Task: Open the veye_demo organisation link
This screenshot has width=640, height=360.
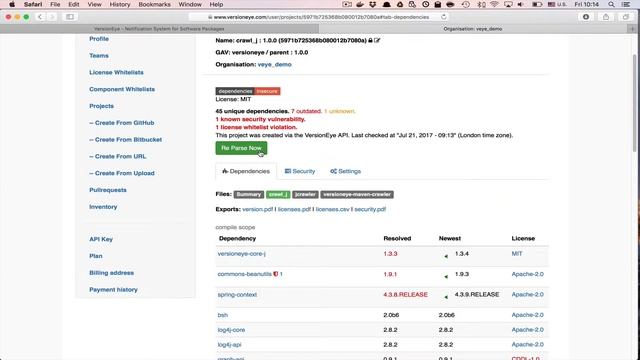Action: [274, 64]
